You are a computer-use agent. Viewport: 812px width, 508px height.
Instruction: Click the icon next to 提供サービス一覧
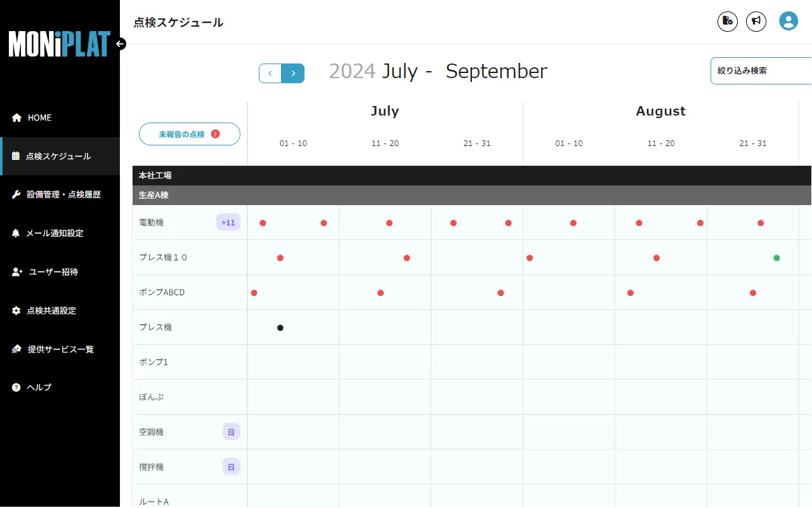[16, 349]
